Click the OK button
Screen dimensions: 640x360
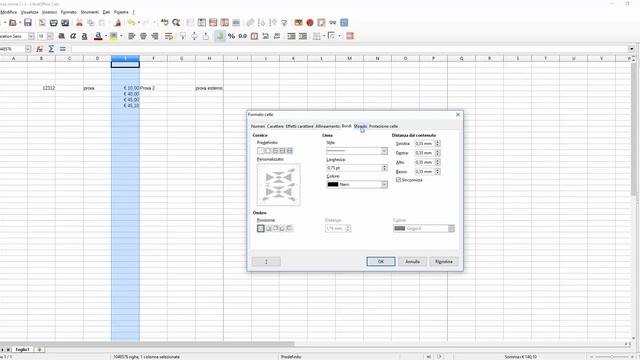click(381, 262)
